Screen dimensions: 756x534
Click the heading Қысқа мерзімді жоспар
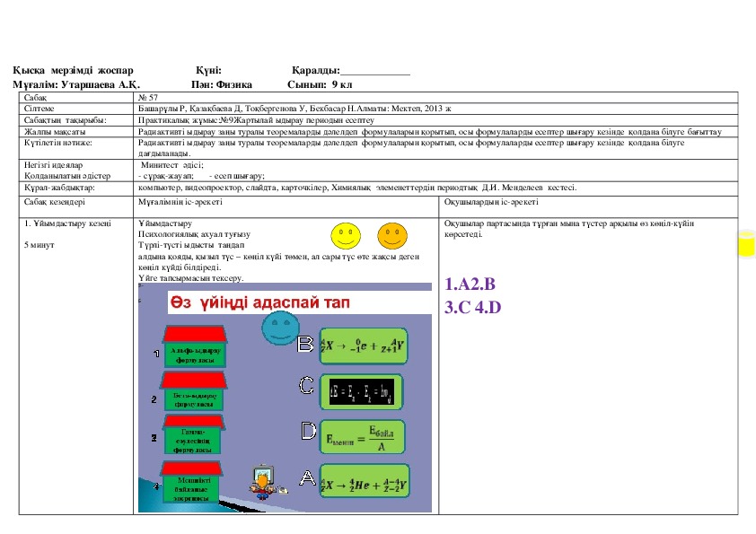[74, 70]
